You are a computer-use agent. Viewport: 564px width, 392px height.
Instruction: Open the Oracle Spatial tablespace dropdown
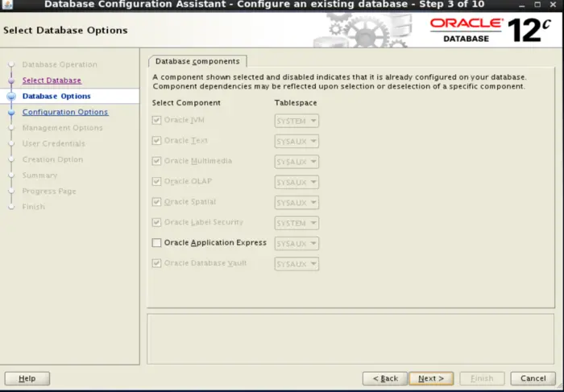point(297,203)
